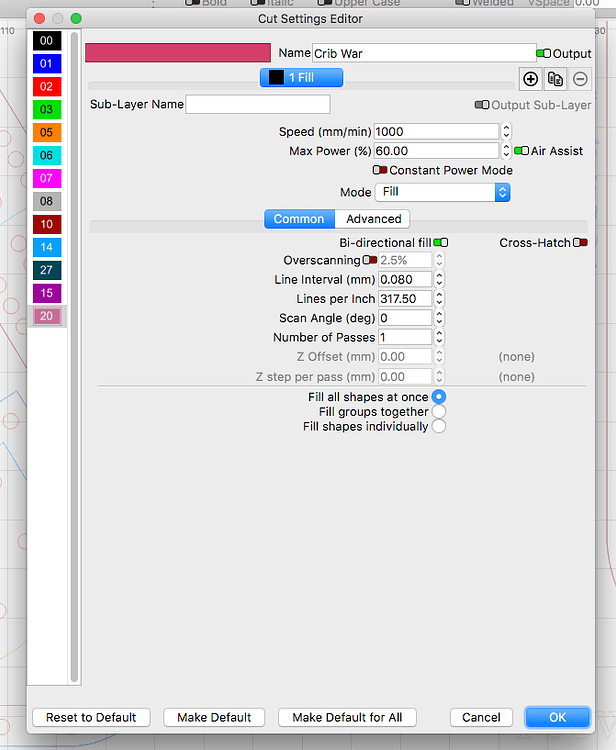Select layer 06 cyan swatch
Image resolution: width=616 pixels, height=750 pixels.
pos(47,155)
